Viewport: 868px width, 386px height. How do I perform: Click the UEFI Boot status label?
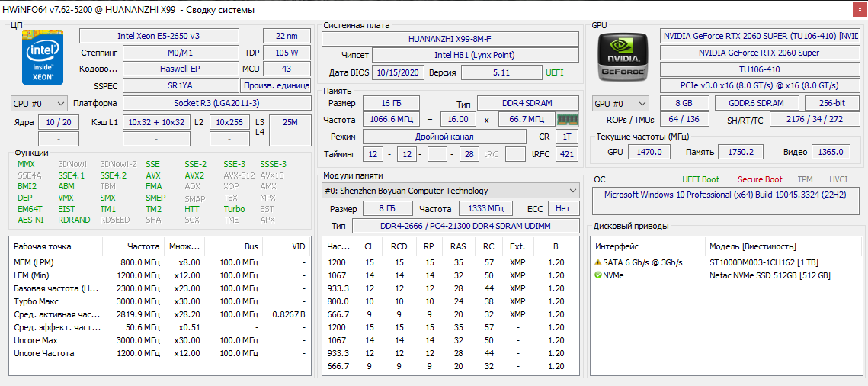coord(700,179)
